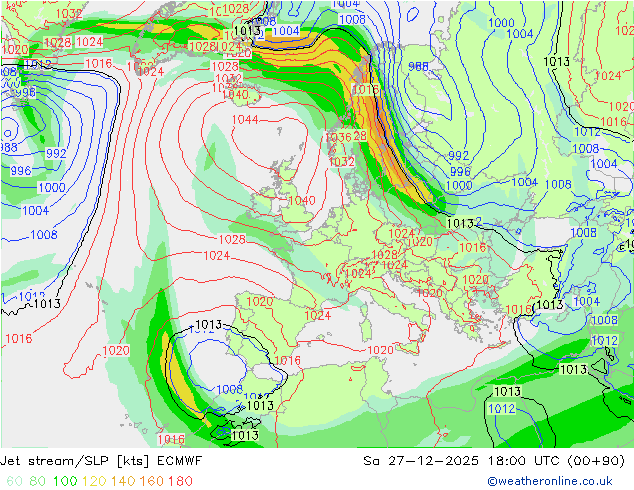Click the 1040 label over the British Isles
Viewport: 634px width, 490px height.
[302, 201]
